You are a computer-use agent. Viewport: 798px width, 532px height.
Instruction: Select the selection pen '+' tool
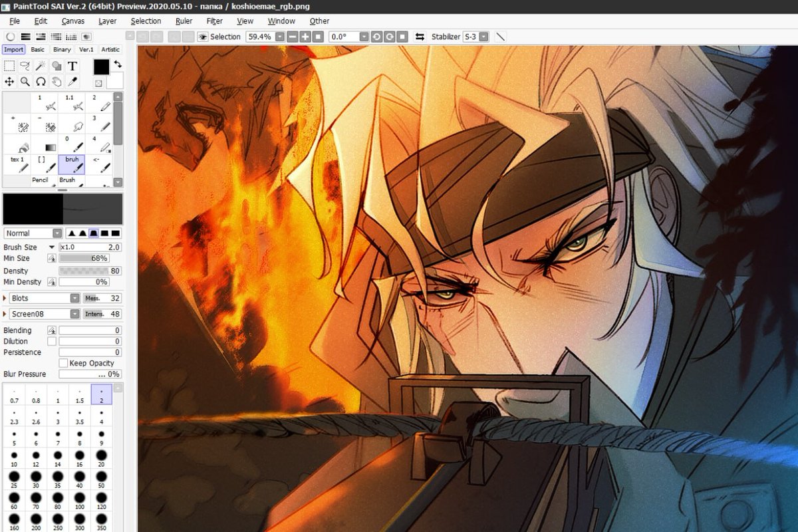pyautogui.click(x=17, y=123)
